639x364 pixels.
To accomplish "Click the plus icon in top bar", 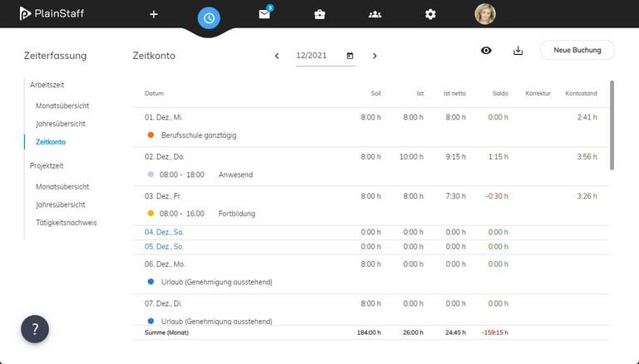I will (x=153, y=14).
